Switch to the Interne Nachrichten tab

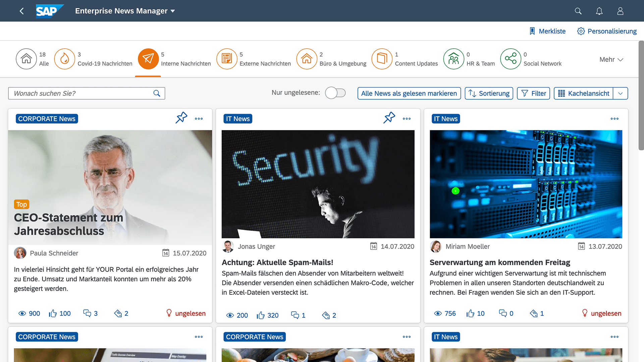(148, 59)
